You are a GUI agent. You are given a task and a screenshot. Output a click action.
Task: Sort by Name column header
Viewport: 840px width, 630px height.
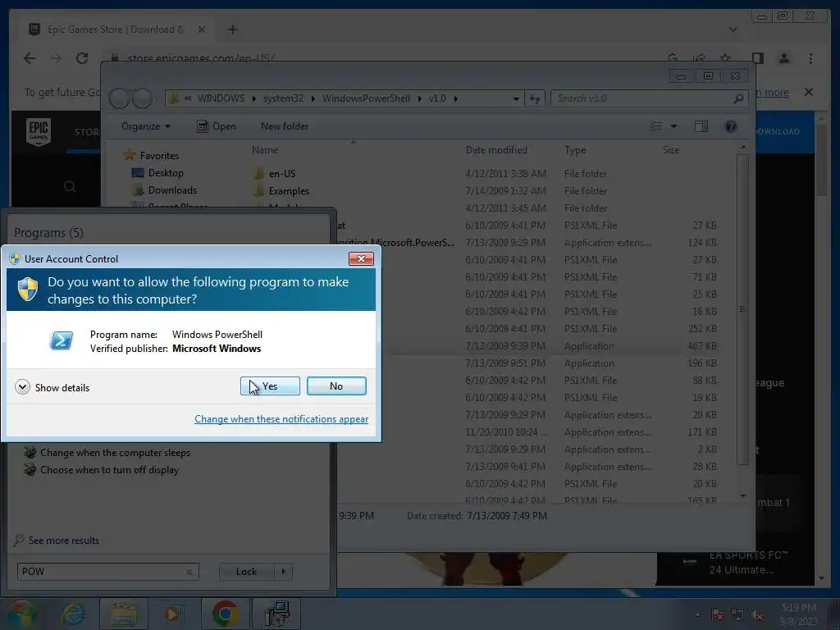point(265,150)
